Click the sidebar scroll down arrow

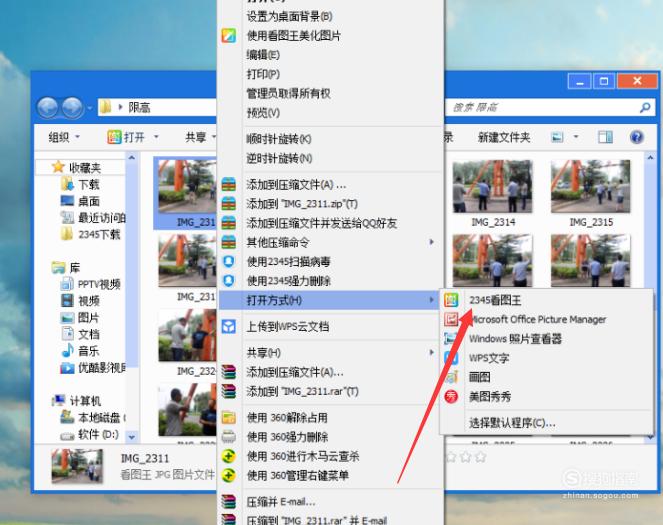pyautogui.click(x=132, y=436)
